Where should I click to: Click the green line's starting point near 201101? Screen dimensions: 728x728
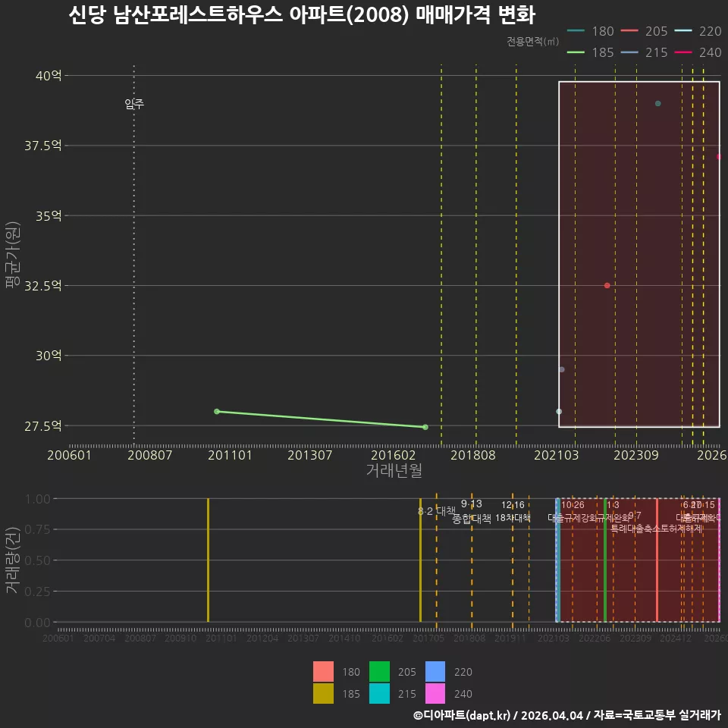click(x=217, y=411)
